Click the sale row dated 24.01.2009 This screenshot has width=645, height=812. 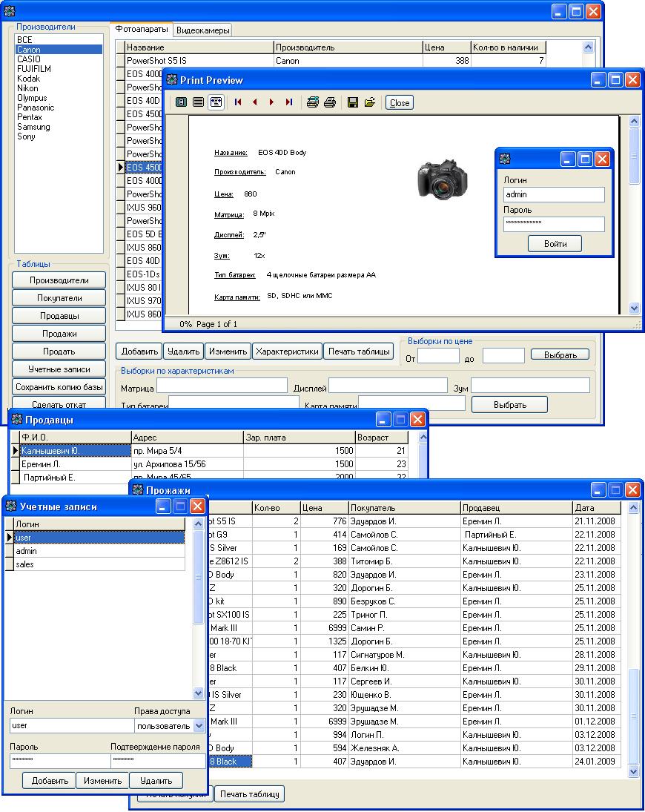coord(414,762)
